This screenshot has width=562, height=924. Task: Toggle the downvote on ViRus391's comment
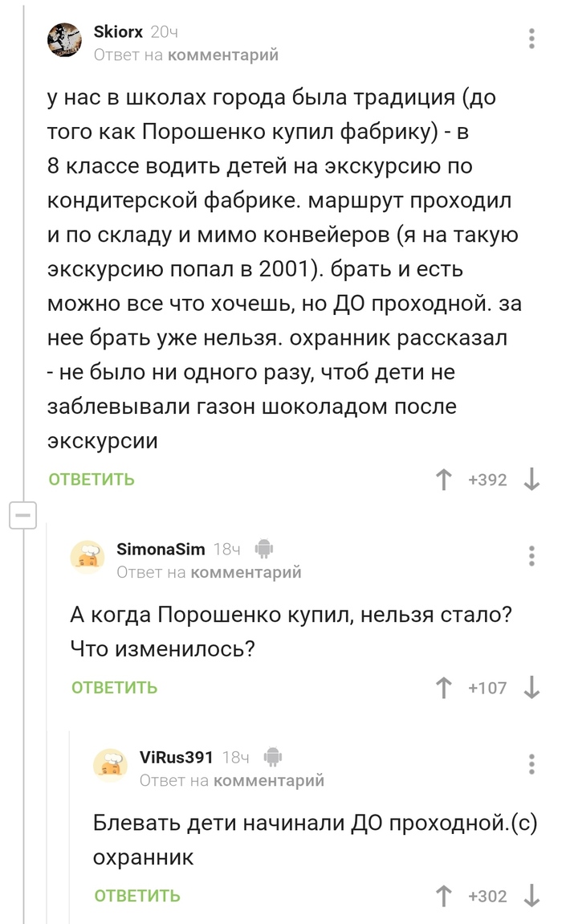pos(531,896)
